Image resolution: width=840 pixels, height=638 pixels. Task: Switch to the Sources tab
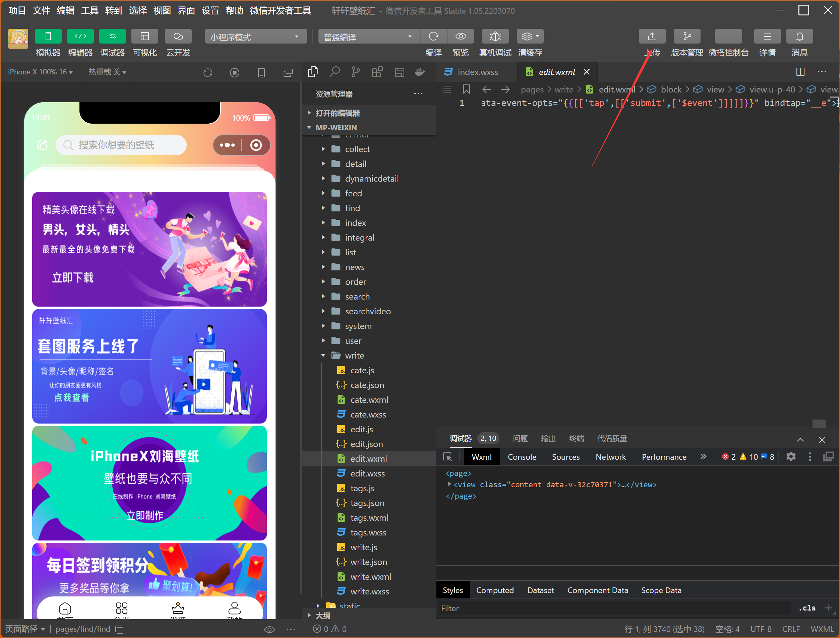tap(566, 457)
